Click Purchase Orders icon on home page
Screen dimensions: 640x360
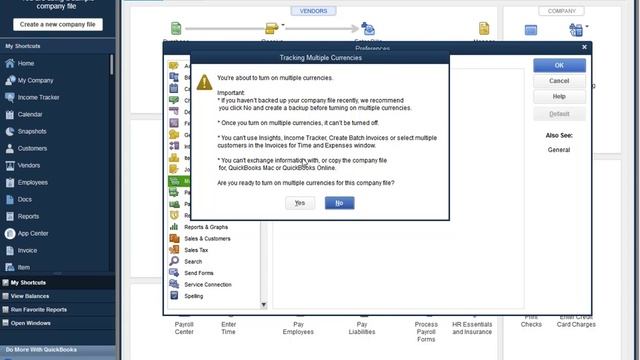176,29
